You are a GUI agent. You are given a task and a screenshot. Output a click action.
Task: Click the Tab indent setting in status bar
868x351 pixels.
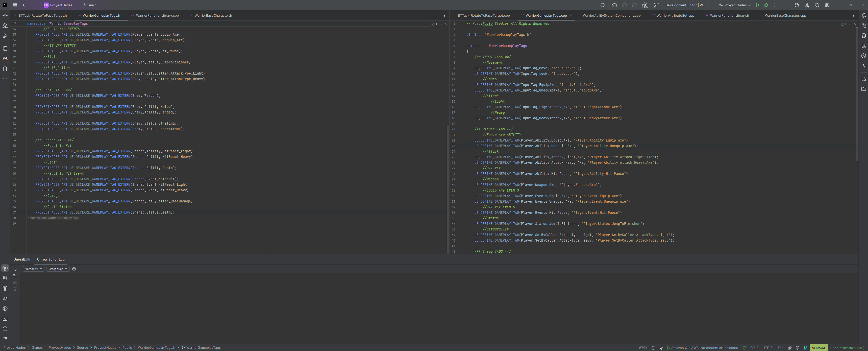tap(780, 348)
